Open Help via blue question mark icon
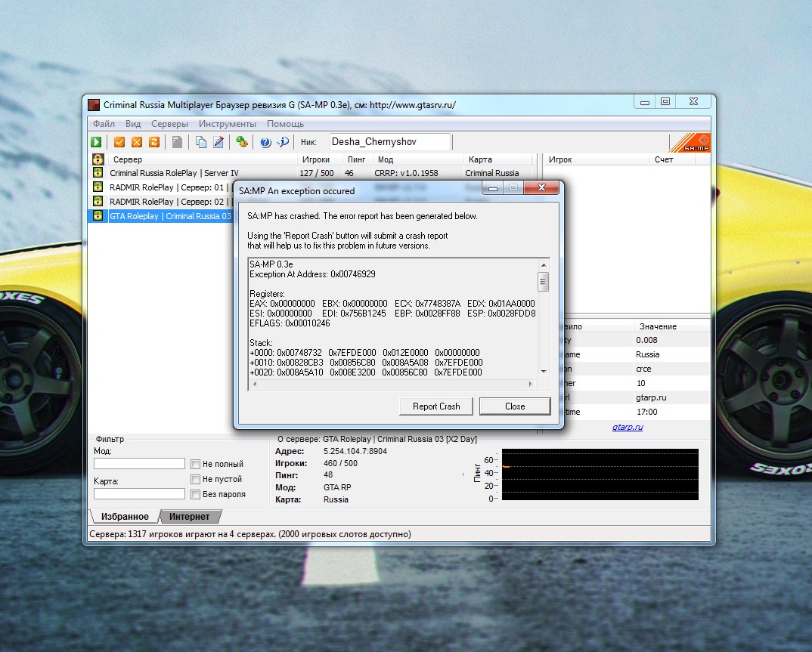Image resolution: width=812 pixels, height=652 pixels. (x=265, y=142)
